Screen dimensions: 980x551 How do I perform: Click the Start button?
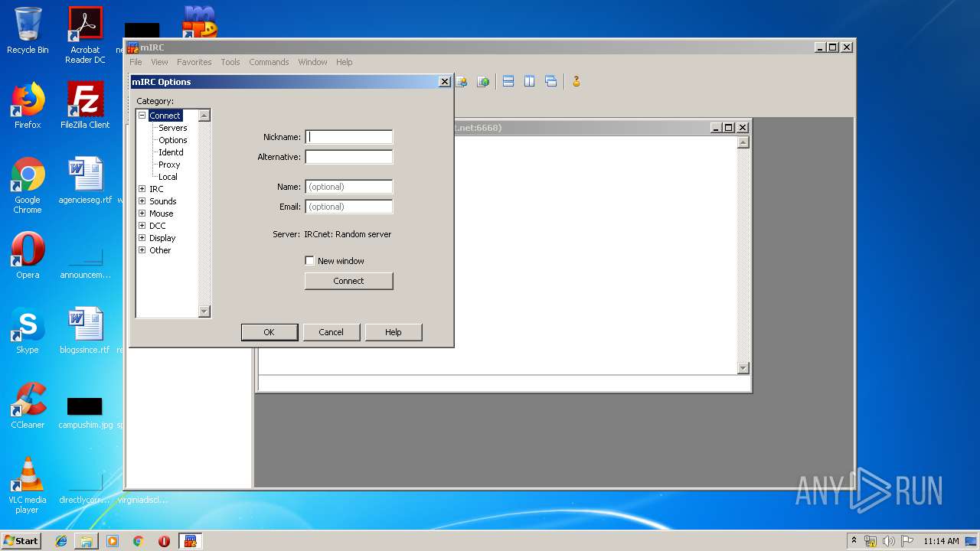coord(21,541)
